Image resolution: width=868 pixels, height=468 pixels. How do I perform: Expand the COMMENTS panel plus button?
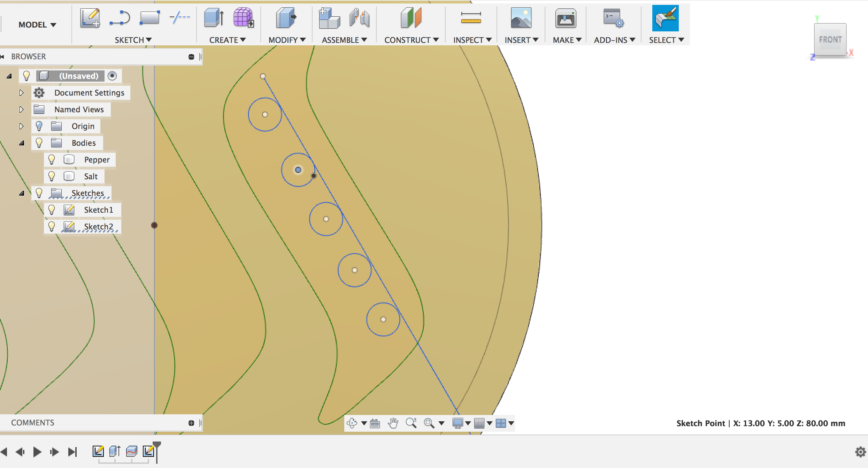pos(191,423)
